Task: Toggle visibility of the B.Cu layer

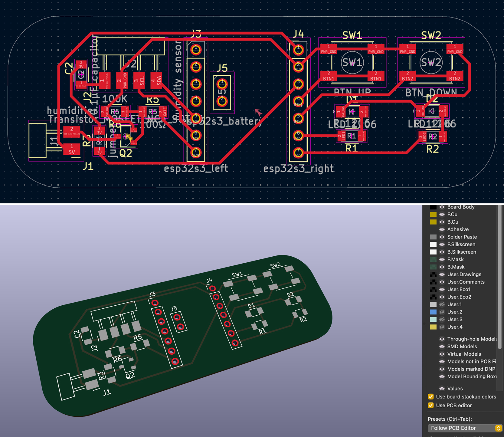Action: point(442,222)
